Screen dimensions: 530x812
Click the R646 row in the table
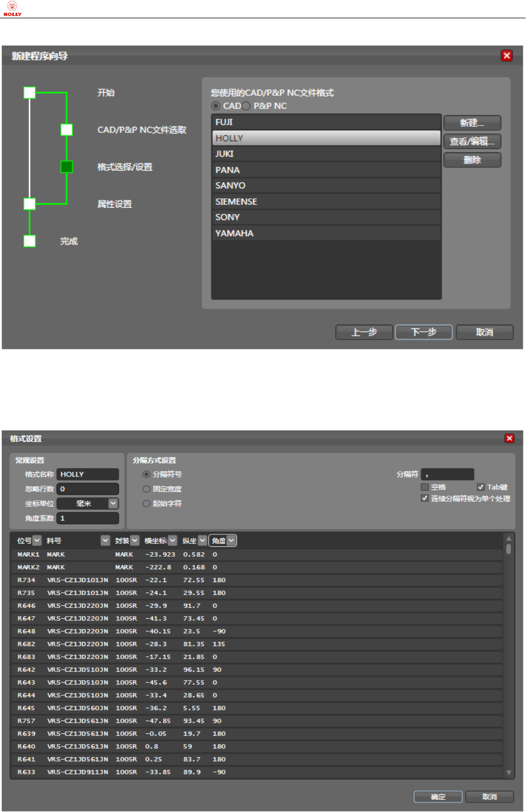pyautogui.click(x=256, y=605)
